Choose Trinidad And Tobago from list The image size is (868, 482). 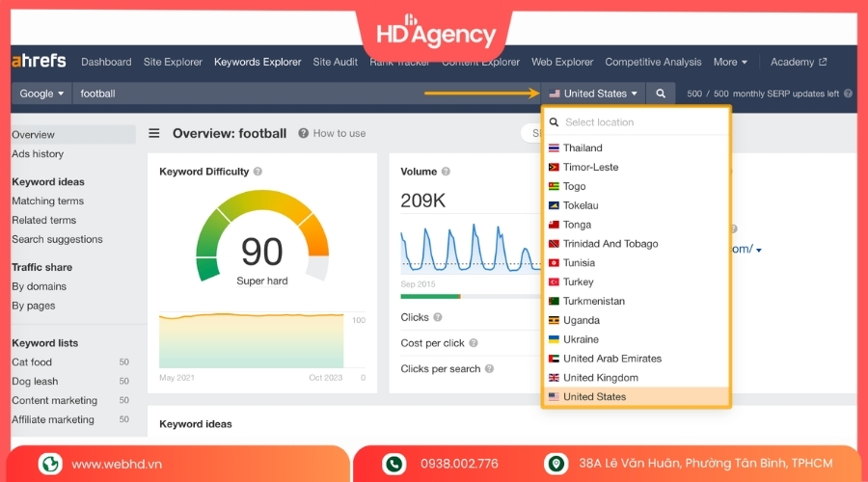(x=637, y=244)
